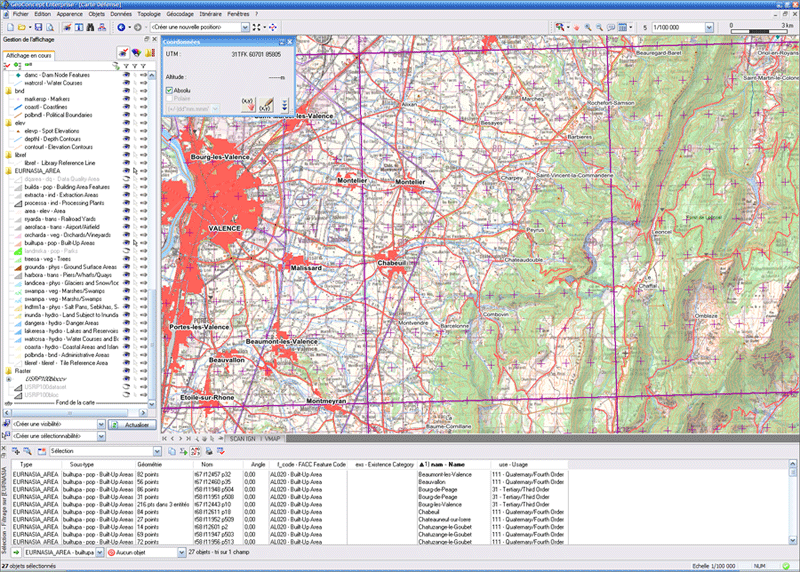This screenshot has height=572, width=800.
Task: Click the copy icon in selection toolbar
Action: click(x=172, y=451)
